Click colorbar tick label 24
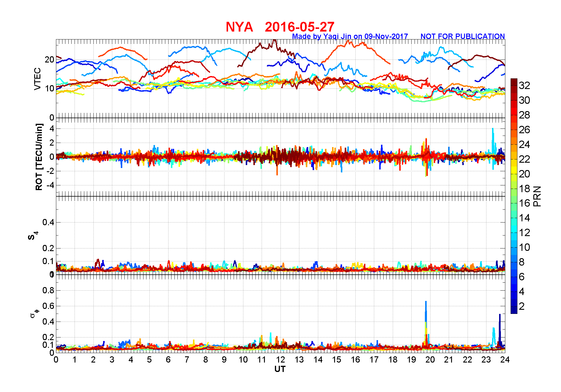Screen dimensions: 561x392 pos(524,144)
